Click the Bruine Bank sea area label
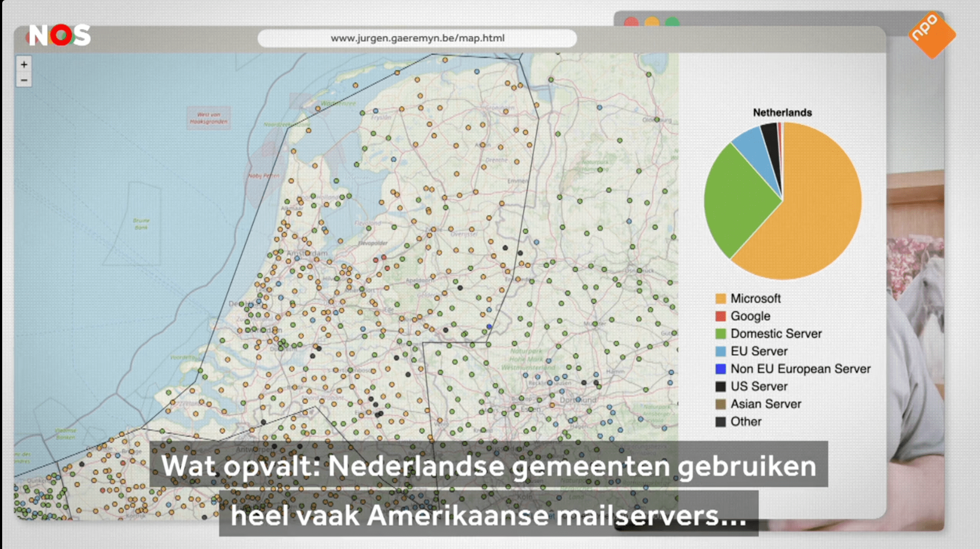The height and width of the screenshot is (549, 980). 141,223
